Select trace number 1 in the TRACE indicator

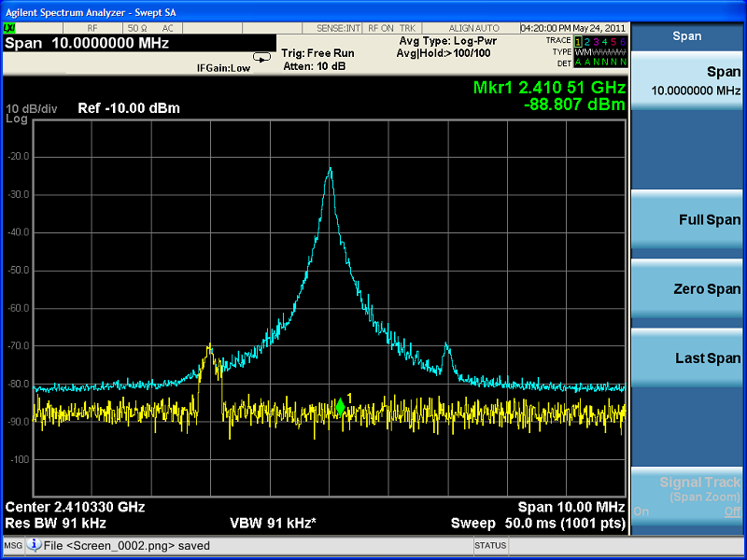[x=579, y=41]
